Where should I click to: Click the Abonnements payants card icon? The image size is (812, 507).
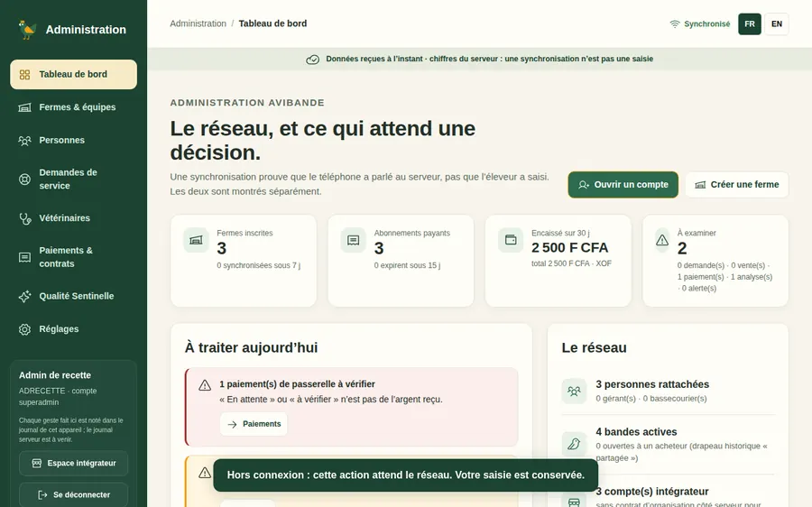tap(353, 240)
